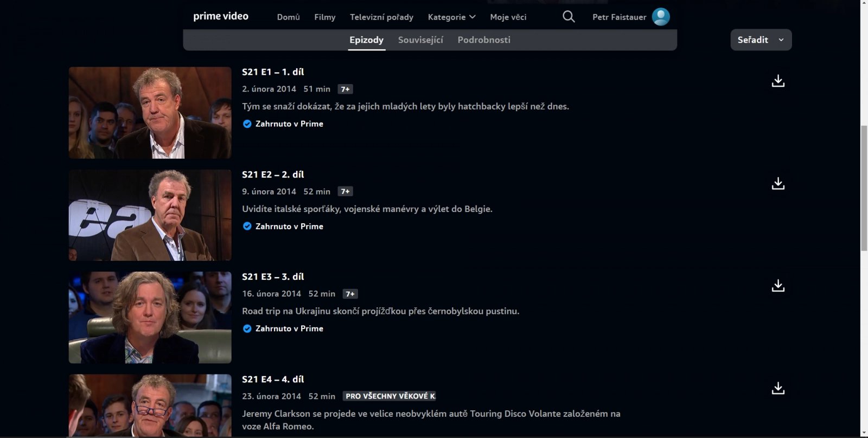Click the 7+ rating badge on episode 1
This screenshot has width=868, height=438.
pos(345,89)
